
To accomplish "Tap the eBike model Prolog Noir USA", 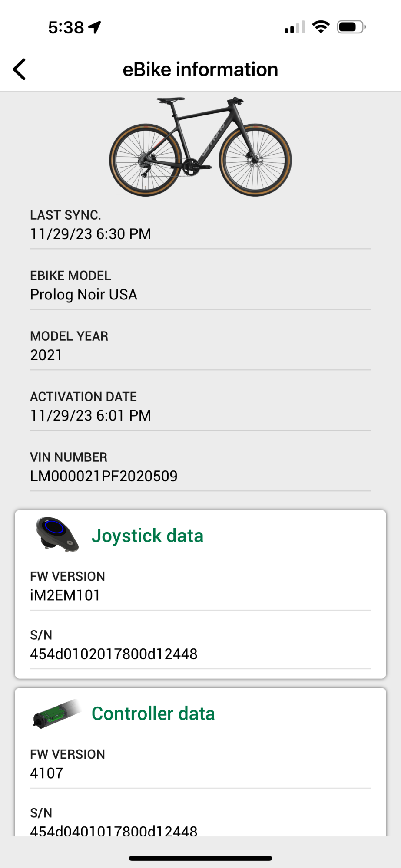I will (83, 295).
